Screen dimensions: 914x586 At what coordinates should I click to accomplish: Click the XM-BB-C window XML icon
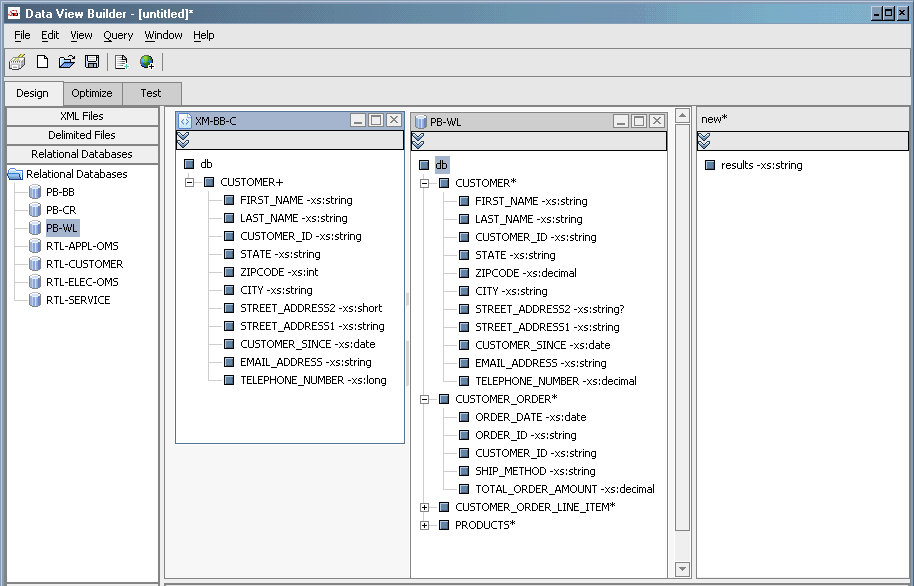[x=185, y=121]
